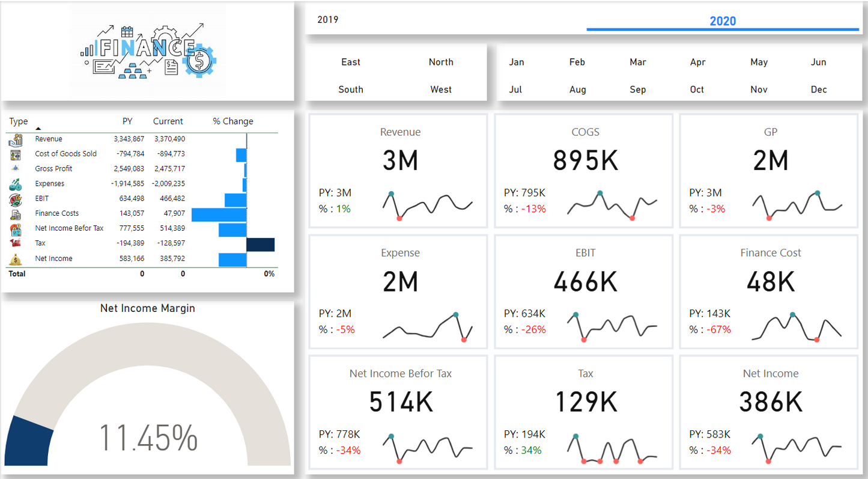
Task: Sort table by Type column arrow
Action: pyautogui.click(x=38, y=128)
